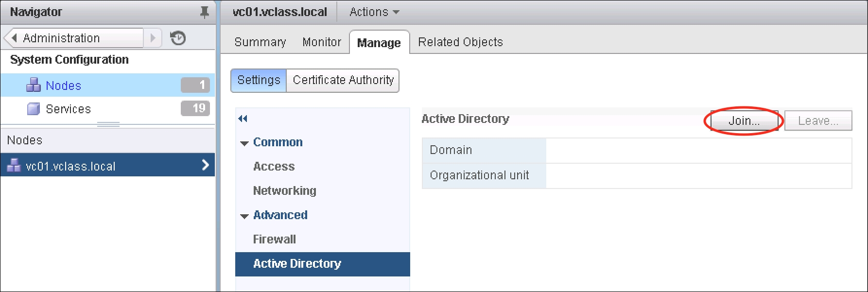Switch to the Monitor tab

[322, 42]
